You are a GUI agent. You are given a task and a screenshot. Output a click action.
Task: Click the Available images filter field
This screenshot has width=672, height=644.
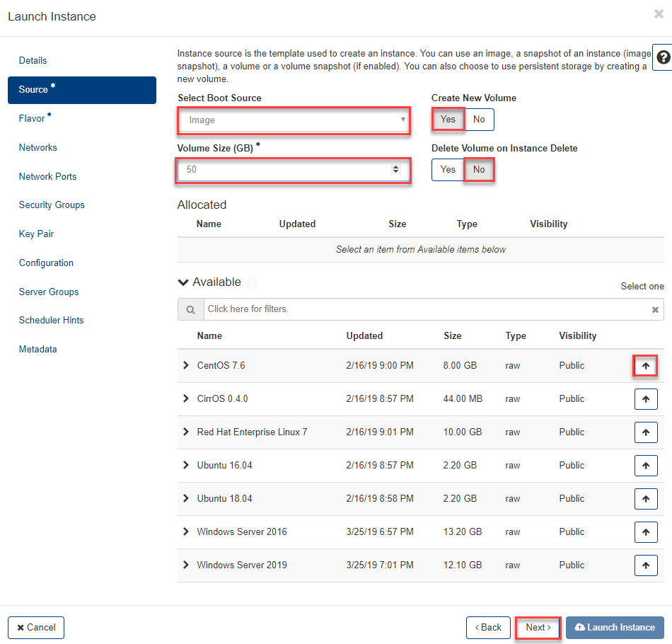pos(424,309)
